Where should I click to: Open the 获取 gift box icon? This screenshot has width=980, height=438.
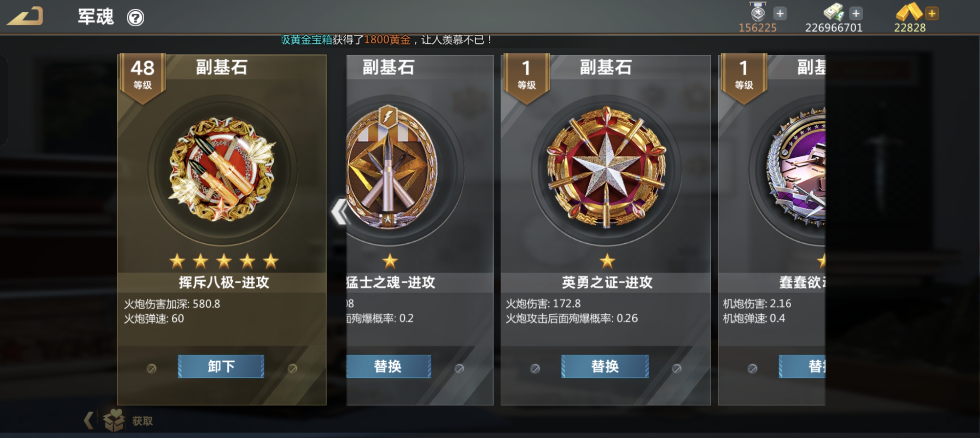tap(114, 420)
